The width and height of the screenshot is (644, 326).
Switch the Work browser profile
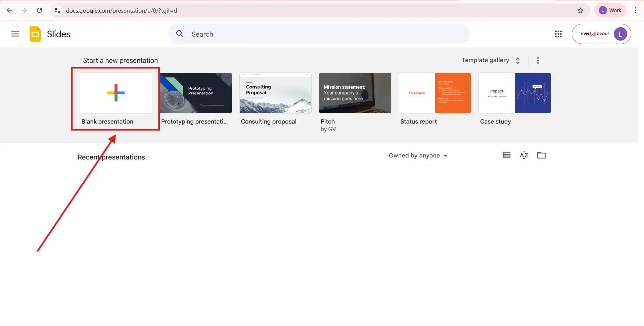coord(610,10)
